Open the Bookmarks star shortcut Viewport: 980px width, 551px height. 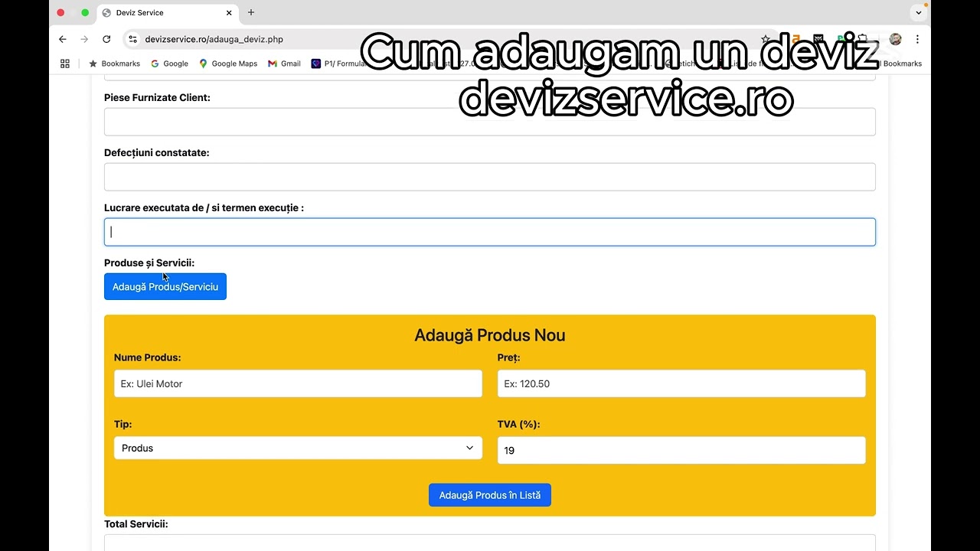[115, 64]
